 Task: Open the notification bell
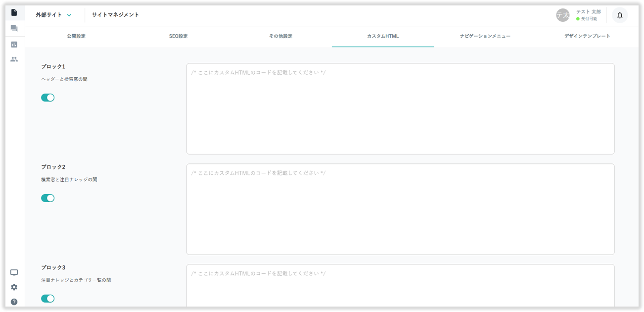point(619,15)
